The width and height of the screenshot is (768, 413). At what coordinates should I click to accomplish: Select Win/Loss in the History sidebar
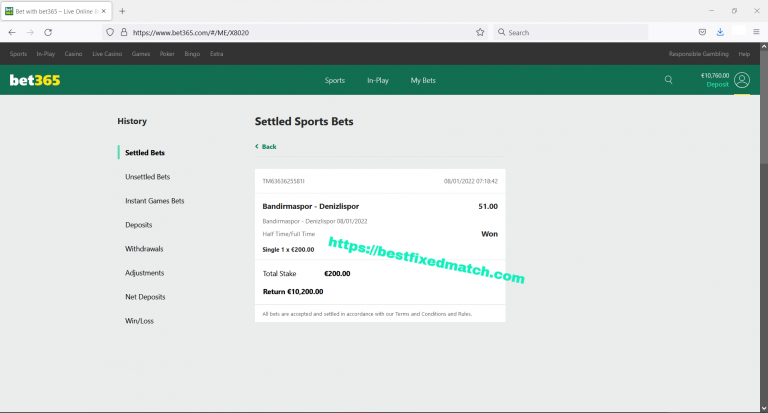(x=139, y=321)
